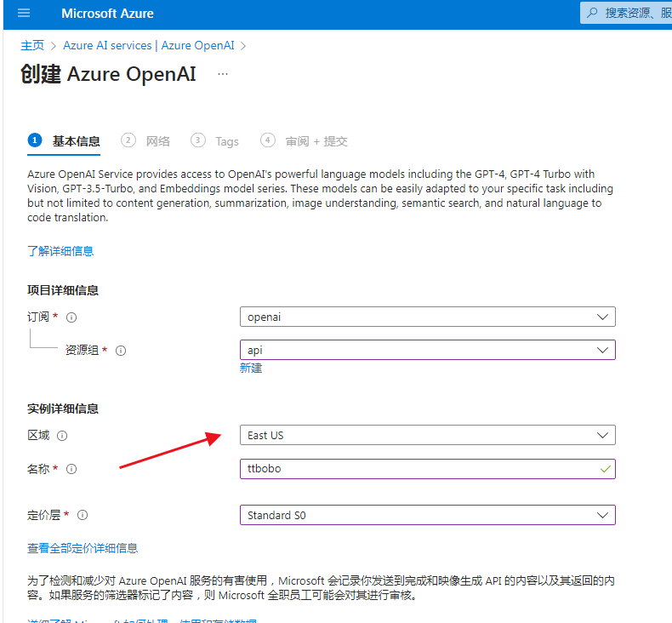Click the Microsoft Azure logo text

coord(107,14)
